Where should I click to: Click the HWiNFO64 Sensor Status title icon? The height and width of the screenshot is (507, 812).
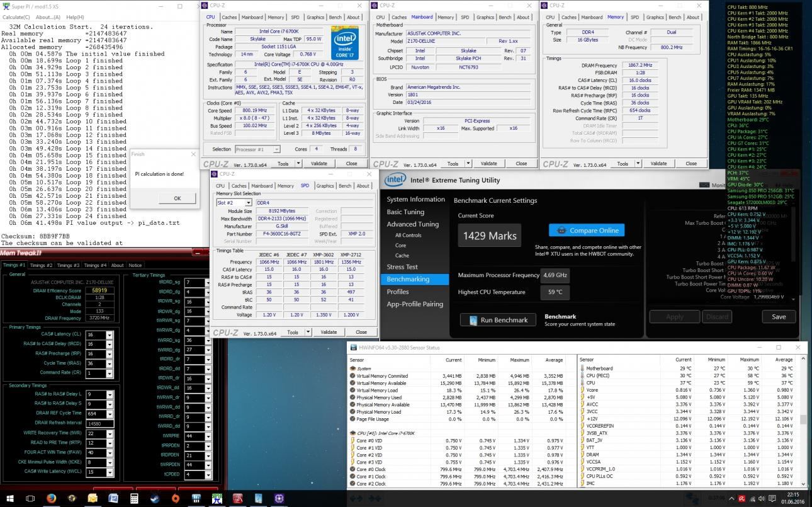354,348
